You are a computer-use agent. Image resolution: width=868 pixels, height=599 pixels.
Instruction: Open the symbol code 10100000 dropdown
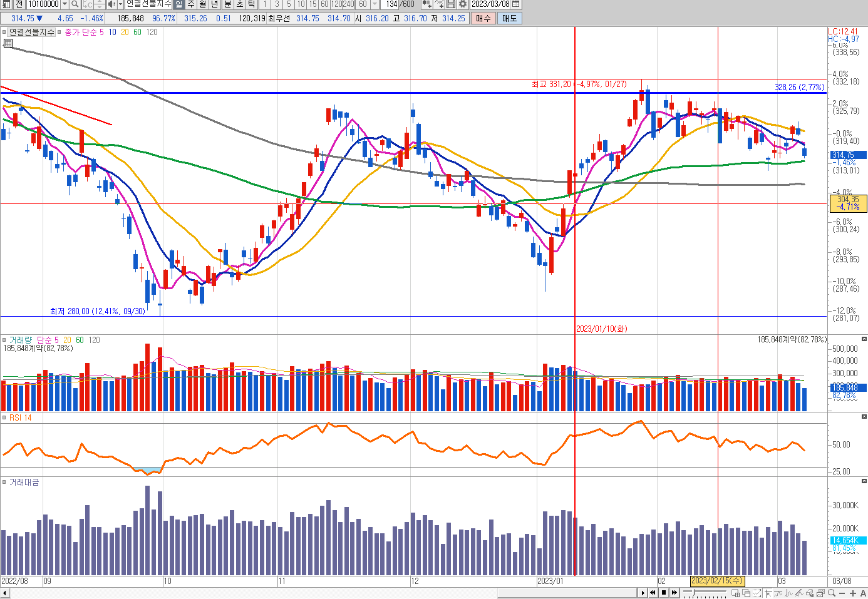(x=65, y=4)
